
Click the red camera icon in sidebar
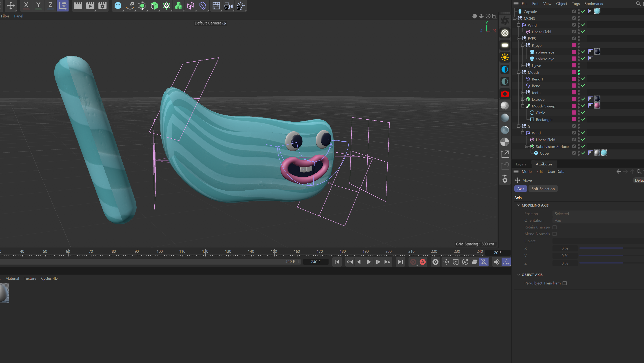pos(505,94)
